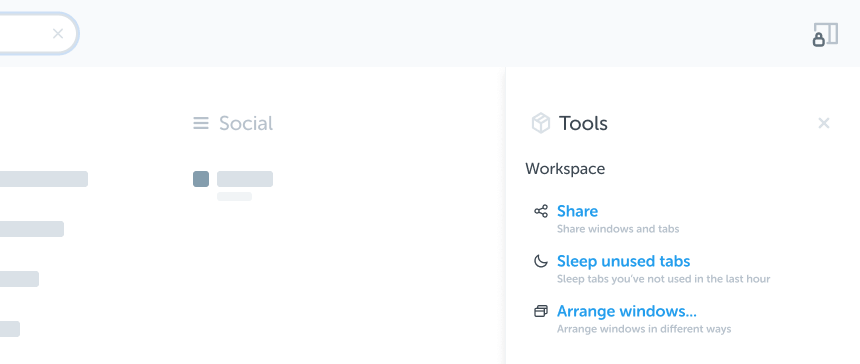This screenshot has width=860, height=364.
Task: Click the Social window title
Action: tap(246, 123)
